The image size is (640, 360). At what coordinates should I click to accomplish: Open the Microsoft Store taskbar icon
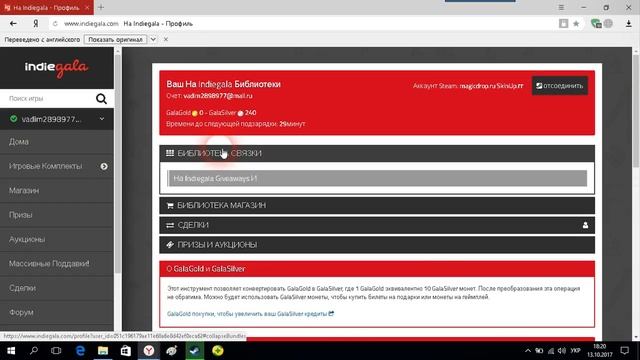126,351
